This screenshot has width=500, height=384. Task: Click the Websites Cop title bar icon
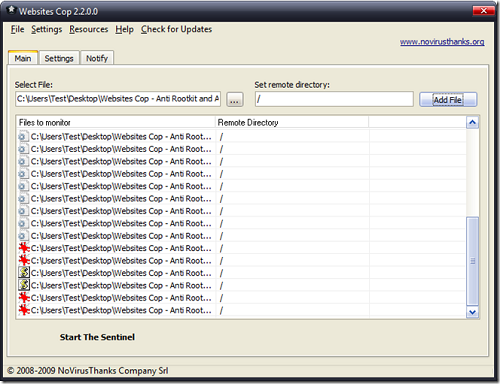click(11, 11)
